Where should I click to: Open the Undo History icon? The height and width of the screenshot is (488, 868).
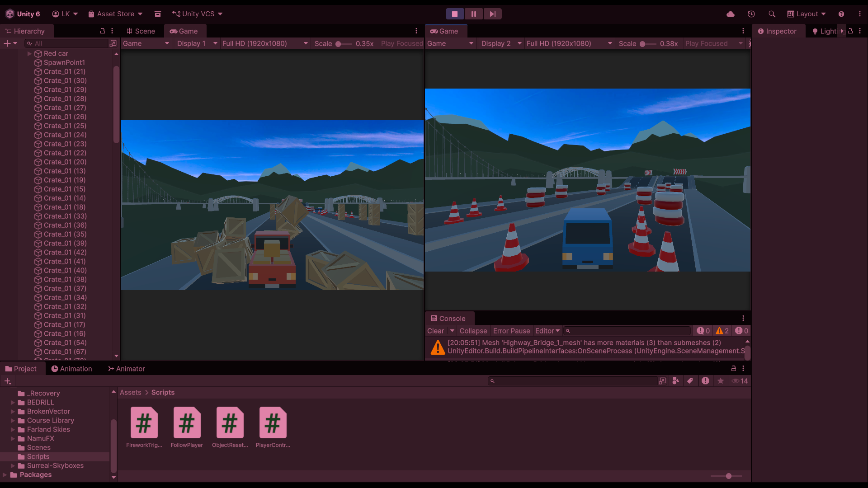pyautogui.click(x=751, y=14)
